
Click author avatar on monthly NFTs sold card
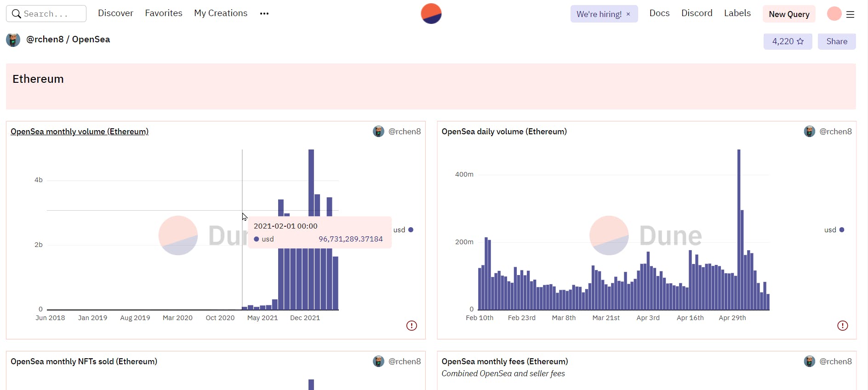[x=378, y=361]
